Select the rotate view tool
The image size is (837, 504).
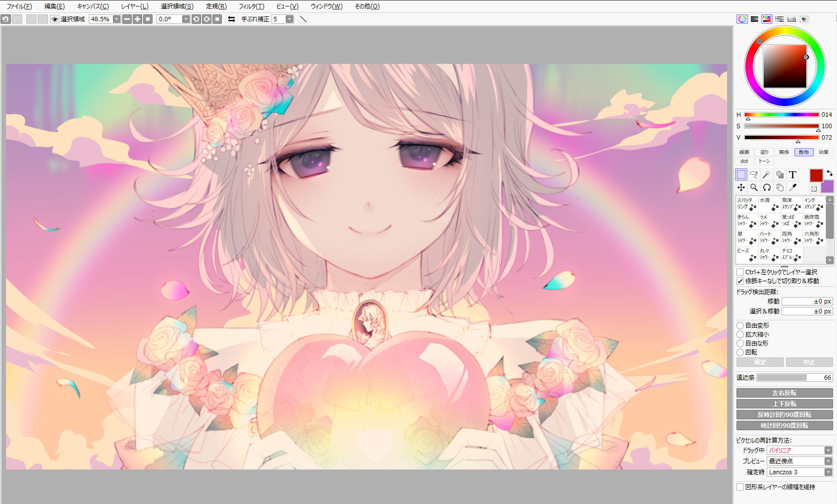pyautogui.click(x=767, y=187)
